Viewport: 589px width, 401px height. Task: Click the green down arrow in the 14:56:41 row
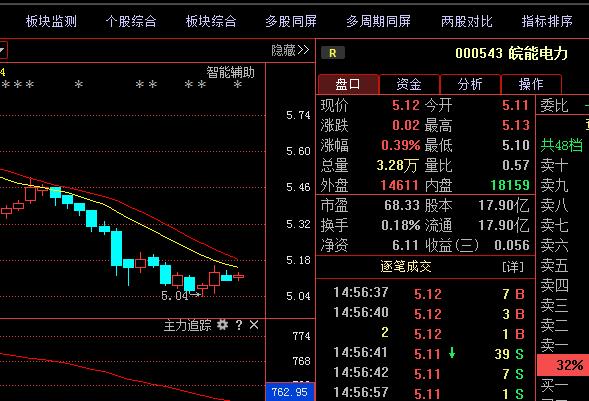point(452,353)
